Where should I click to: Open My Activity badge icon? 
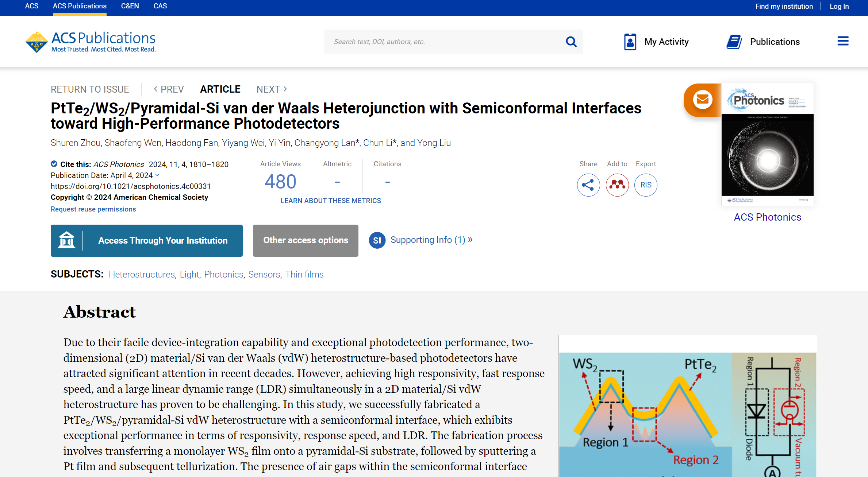coord(630,42)
